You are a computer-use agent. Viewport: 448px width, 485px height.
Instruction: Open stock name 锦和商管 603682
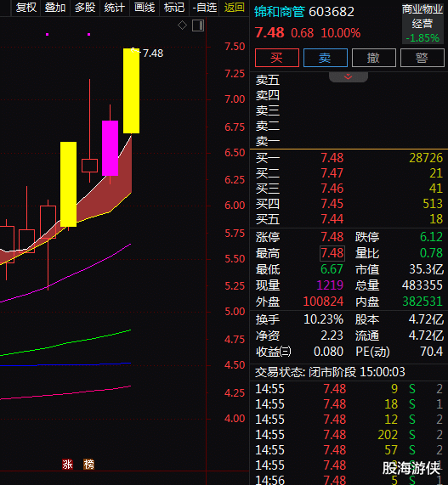pos(304,12)
